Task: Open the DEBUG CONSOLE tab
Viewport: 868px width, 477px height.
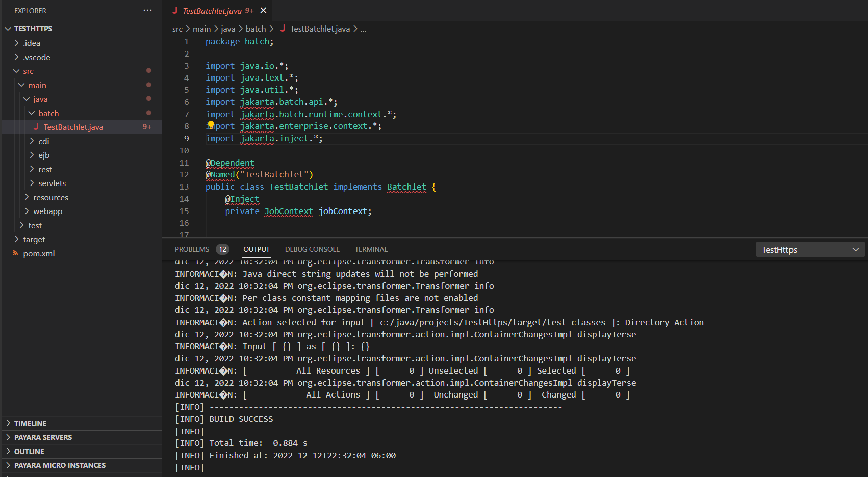Action: 312,249
